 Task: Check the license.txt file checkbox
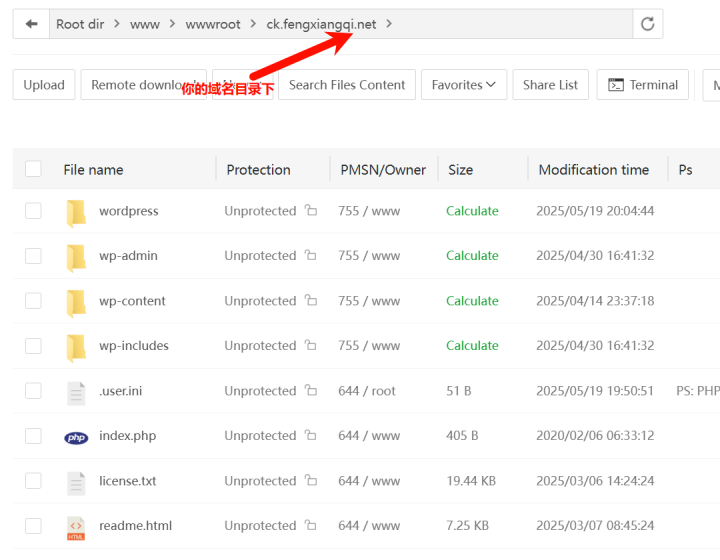tap(33, 481)
